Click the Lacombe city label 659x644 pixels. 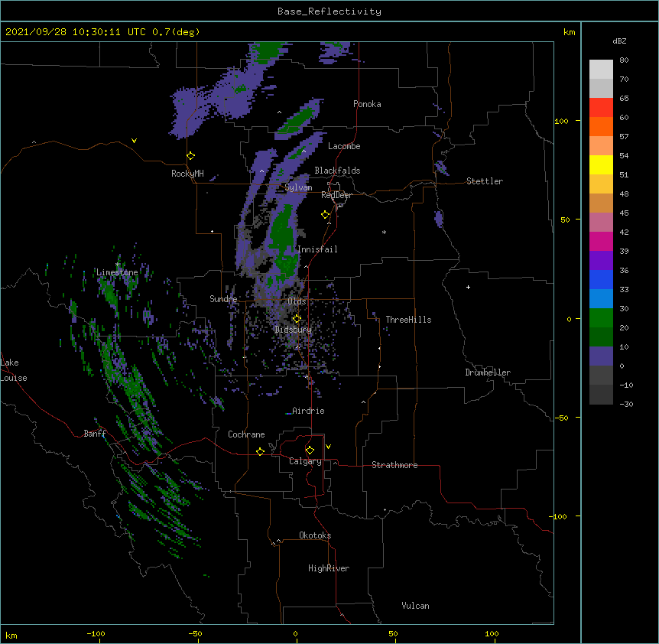[344, 146]
